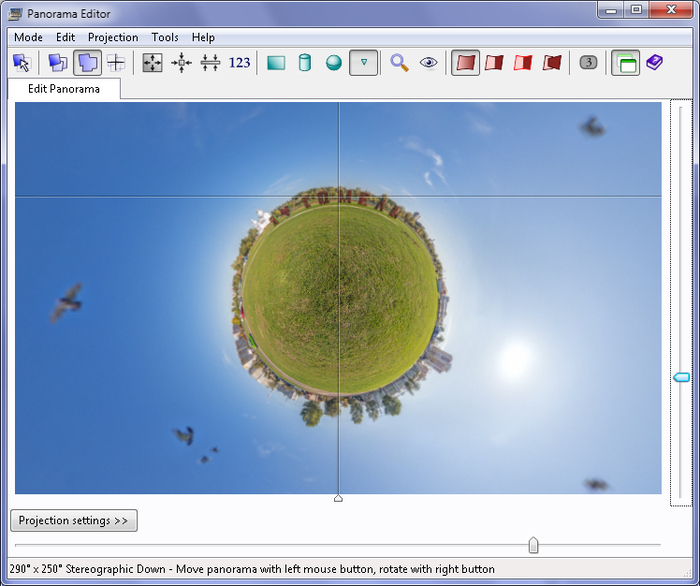Toggle the green window display button

click(625, 63)
